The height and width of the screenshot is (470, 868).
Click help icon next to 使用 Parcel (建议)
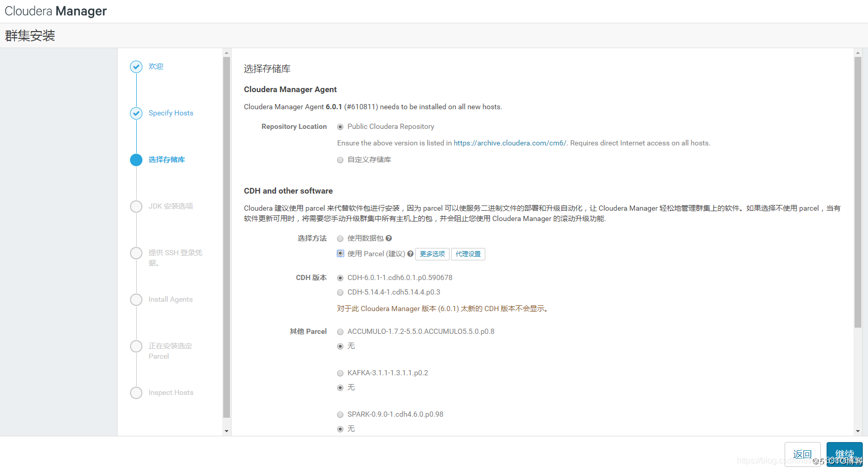click(x=410, y=254)
